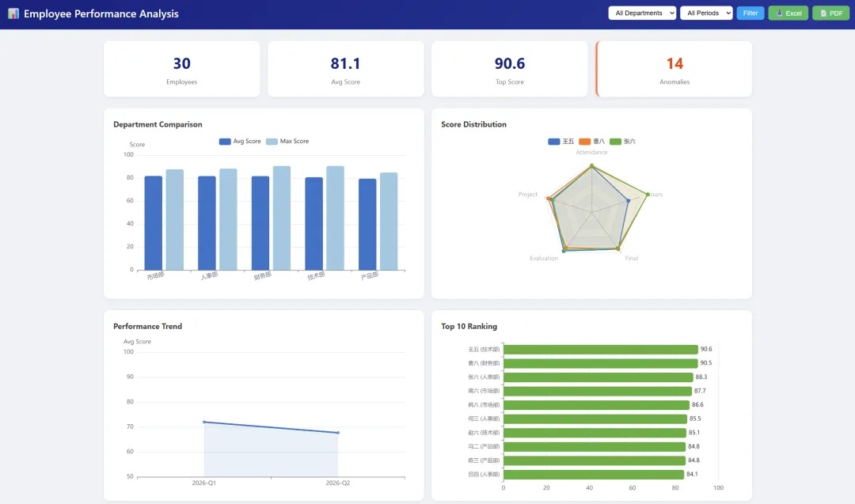Viewport: 855px width, 504px height.
Task: Click the PDF document icon
Action: coord(823,13)
